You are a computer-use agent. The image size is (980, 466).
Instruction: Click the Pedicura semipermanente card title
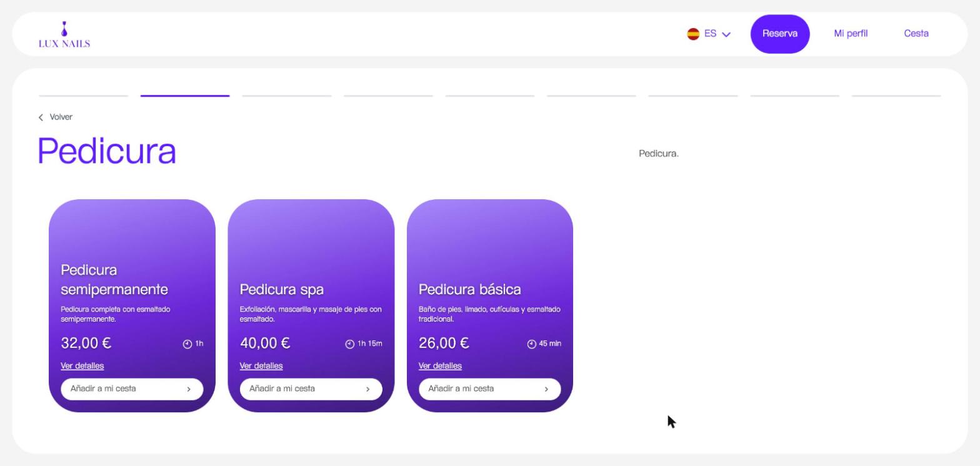point(114,279)
